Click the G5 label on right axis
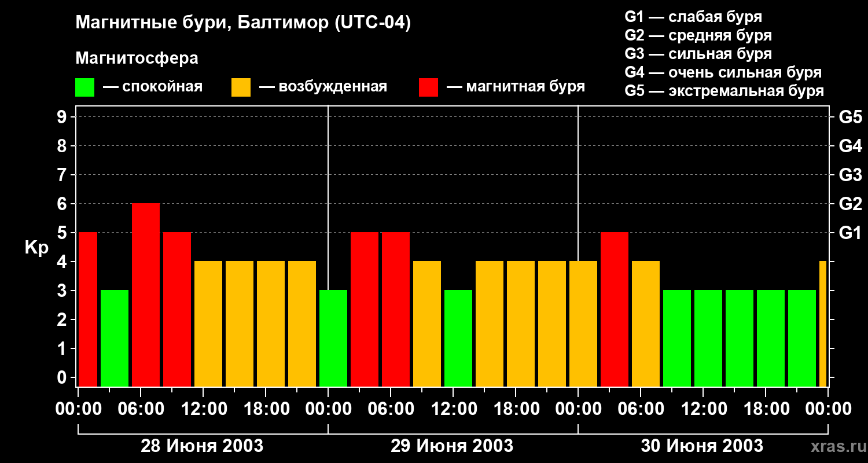This screenshot has width=868, height=463. pyautogui.click(x=850, y=117)
